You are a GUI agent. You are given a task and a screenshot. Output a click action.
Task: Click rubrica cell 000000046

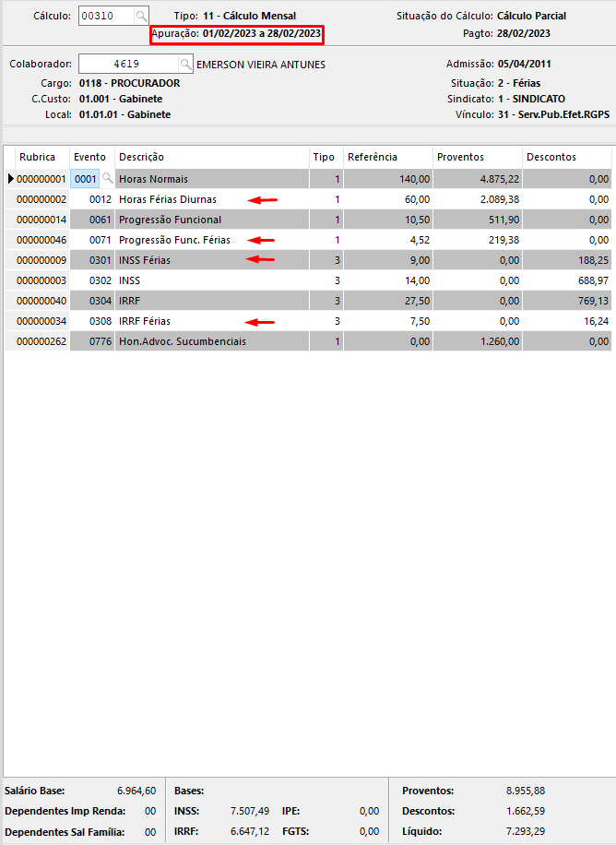click(x=41, y=240)
